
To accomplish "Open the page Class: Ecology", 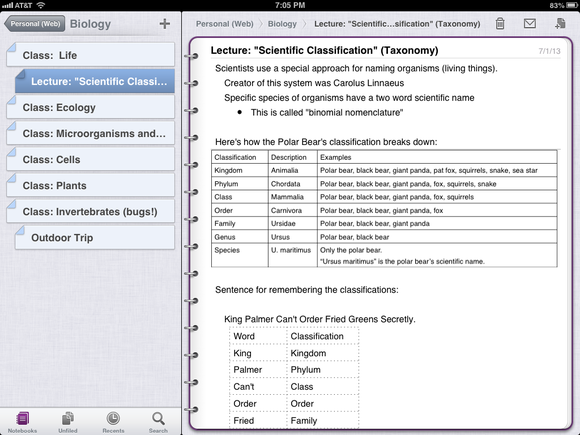I will tap(91, 107).
